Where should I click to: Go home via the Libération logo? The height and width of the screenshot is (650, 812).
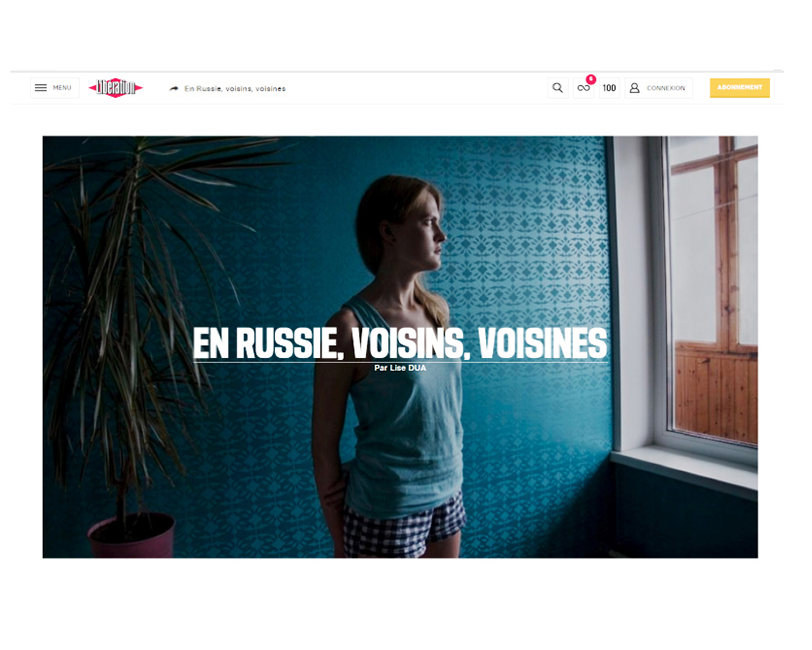click(x=116, y=88)
